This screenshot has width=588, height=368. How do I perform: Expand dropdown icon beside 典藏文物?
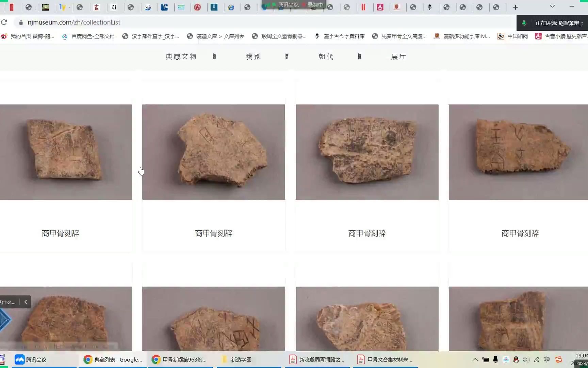[214, 57]
